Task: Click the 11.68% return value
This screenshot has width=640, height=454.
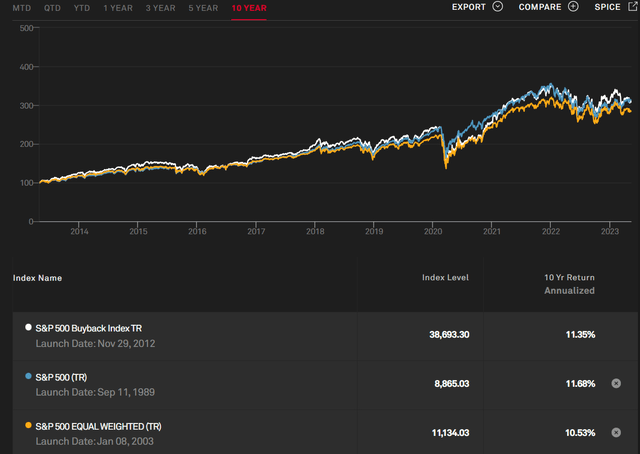Action: coord(580,384)
